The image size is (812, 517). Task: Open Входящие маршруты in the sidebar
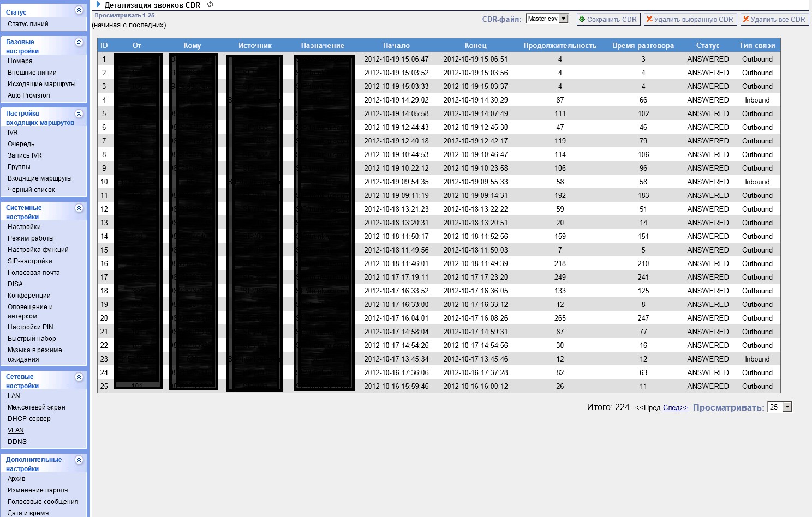[x=40, y=178]
